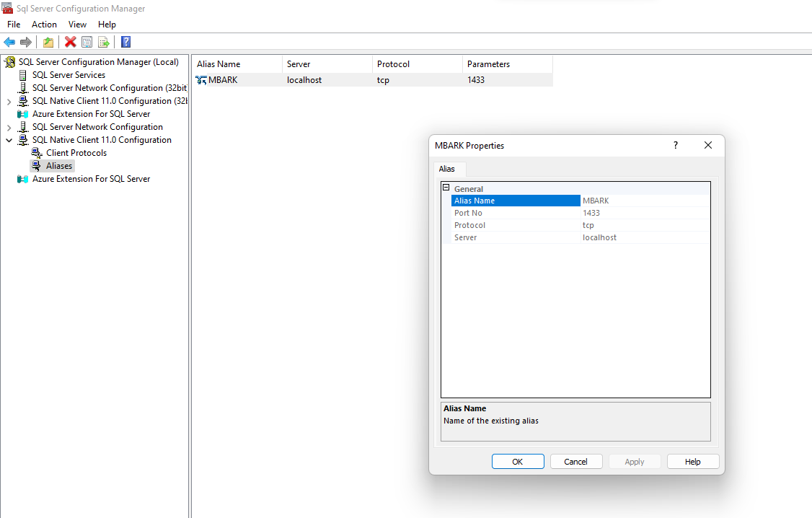The width and height of the screenshot is (812, 518).
Task: Select the MBARK alias in the list
Action: [223, 80]
